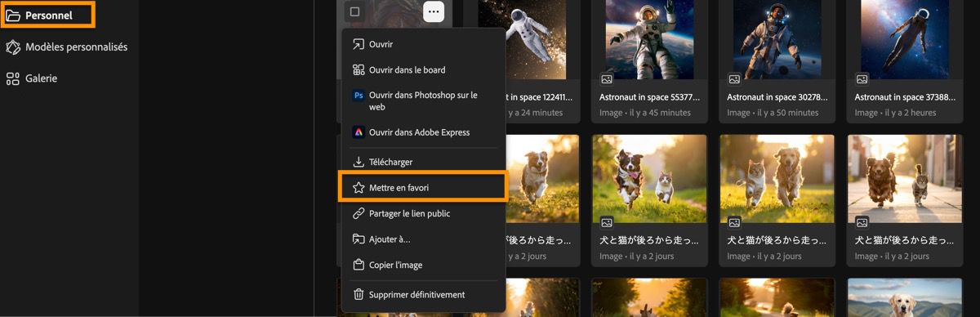Click the Copier l'image clipboard icon

[359, 266]
